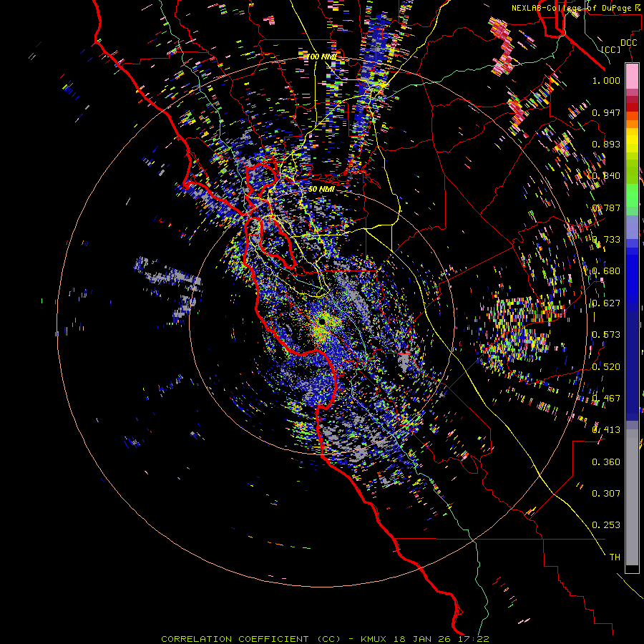Click the 0.307 scale value

pyautogui.click(x=606, y=494)
